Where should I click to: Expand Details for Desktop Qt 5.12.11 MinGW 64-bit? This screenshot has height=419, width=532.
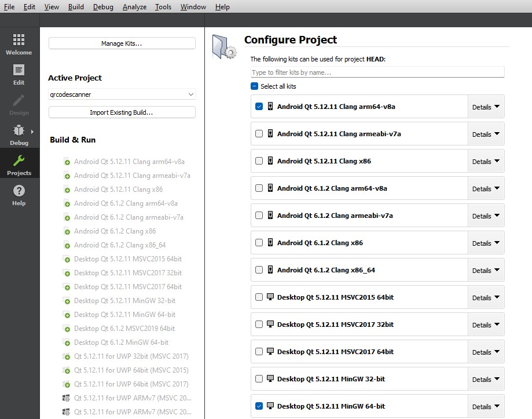click(x=485, y=407)
